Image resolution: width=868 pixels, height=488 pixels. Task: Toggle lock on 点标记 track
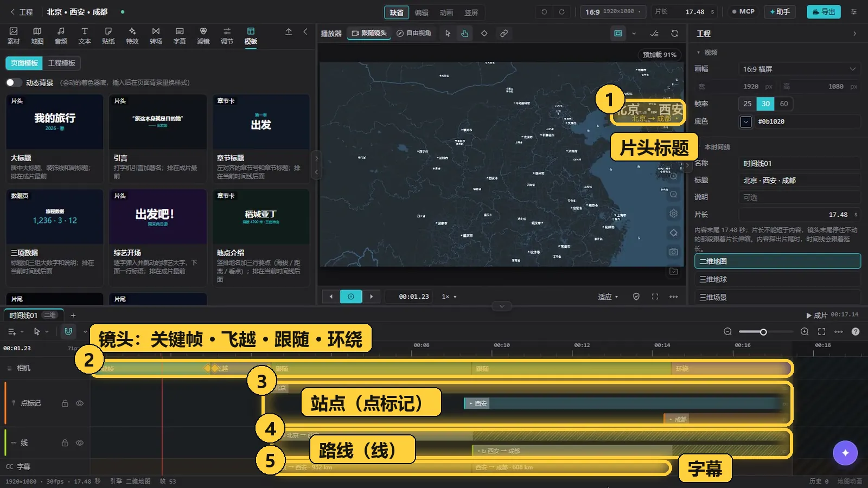(x=65, y=403)
